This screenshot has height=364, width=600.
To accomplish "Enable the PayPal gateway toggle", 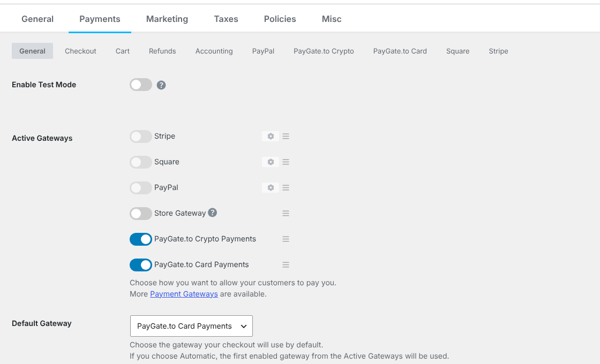I will click(141, 187).
